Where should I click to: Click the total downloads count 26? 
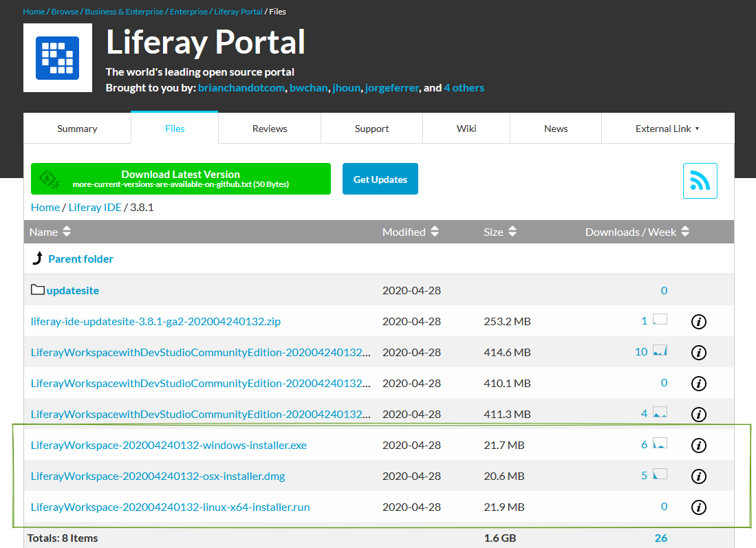pos(660,538)
